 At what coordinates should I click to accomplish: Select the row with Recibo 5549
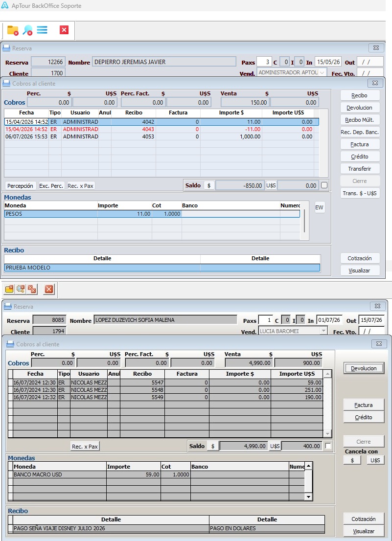click(x=165, y=397)
